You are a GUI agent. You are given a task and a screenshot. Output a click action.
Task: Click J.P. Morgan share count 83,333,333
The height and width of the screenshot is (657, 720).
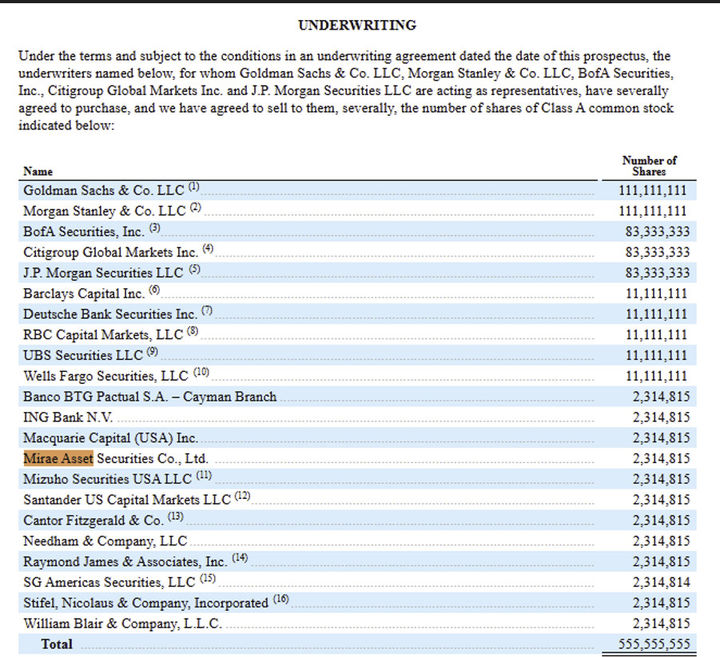[x=658, y=273]
